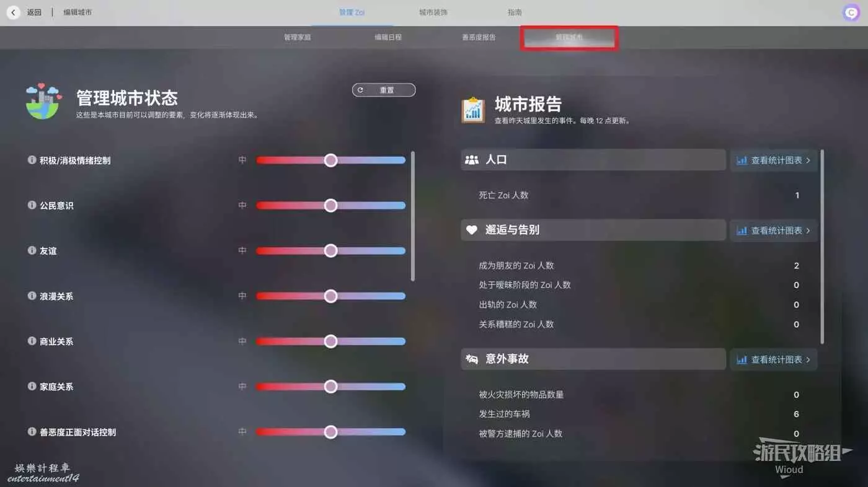This screenshot has height=487, width=868.
Task: Click the back arrow icon
Action: tap(14, 12)
